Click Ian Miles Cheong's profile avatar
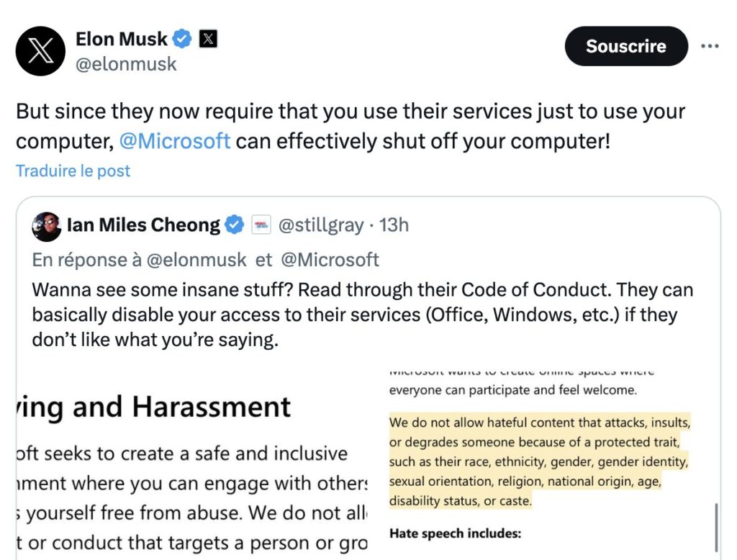This screenshot has width=737, height=560. [46, 226]
